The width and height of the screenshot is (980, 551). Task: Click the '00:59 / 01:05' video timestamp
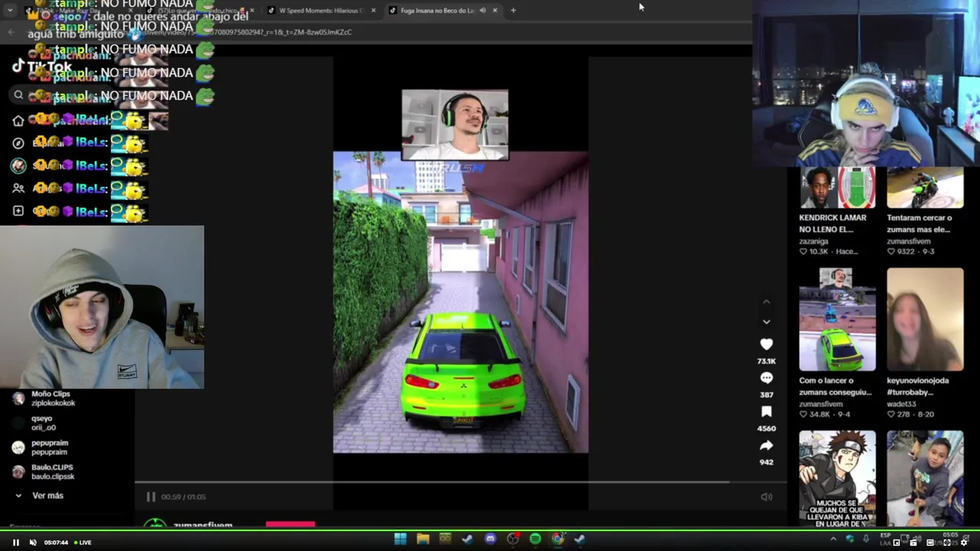(x=183, y=497)
